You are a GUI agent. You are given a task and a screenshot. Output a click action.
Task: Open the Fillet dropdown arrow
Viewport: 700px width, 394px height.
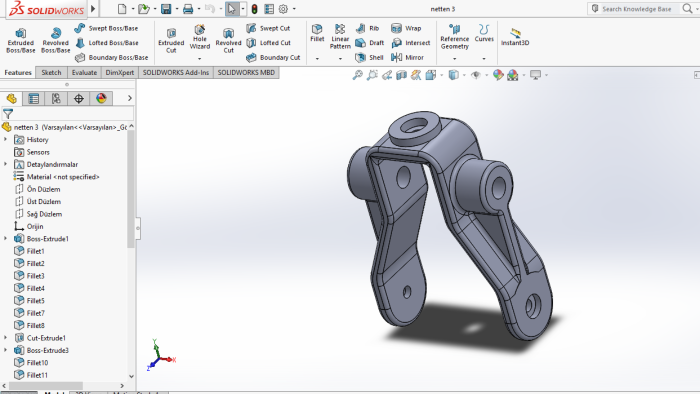[317, 58]
